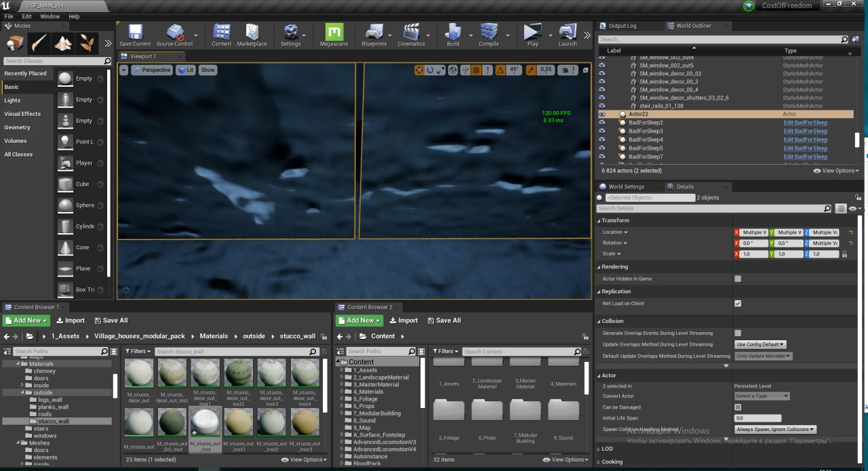
Task: Toggle sources panel in Content Browser 1
Action: pos(7,351)
